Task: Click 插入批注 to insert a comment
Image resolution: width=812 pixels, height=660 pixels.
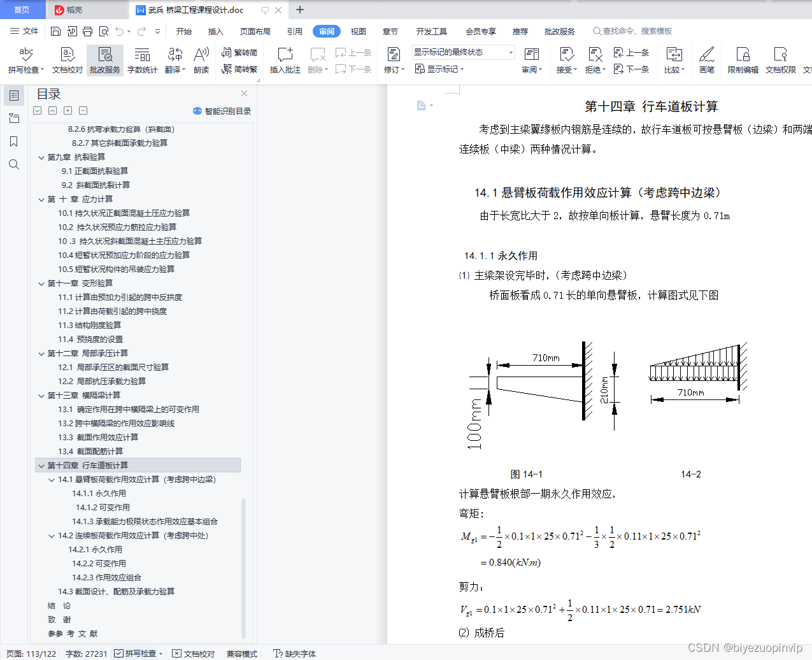Action: 285,61
